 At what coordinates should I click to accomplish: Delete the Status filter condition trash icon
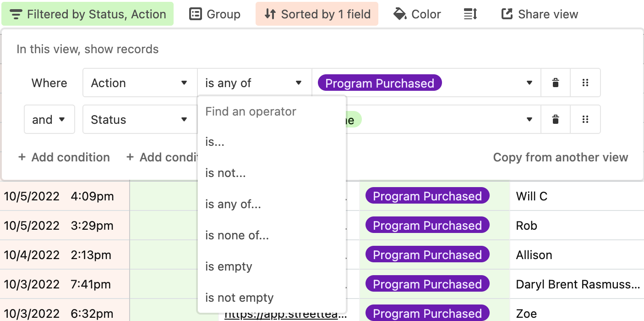pyautogui.click(x=555, y=120)
